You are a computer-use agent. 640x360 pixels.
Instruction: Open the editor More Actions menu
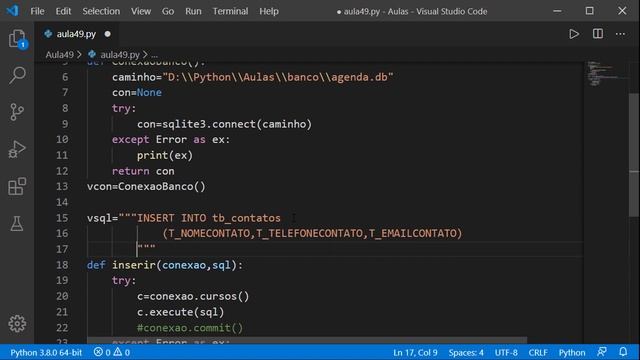coord(620,34)
